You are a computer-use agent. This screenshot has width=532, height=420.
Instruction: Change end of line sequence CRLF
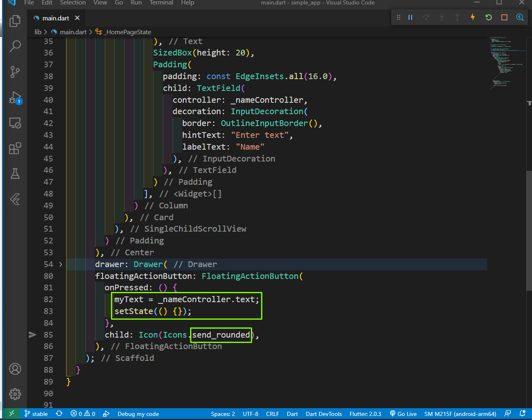click(x=273, y=413)
